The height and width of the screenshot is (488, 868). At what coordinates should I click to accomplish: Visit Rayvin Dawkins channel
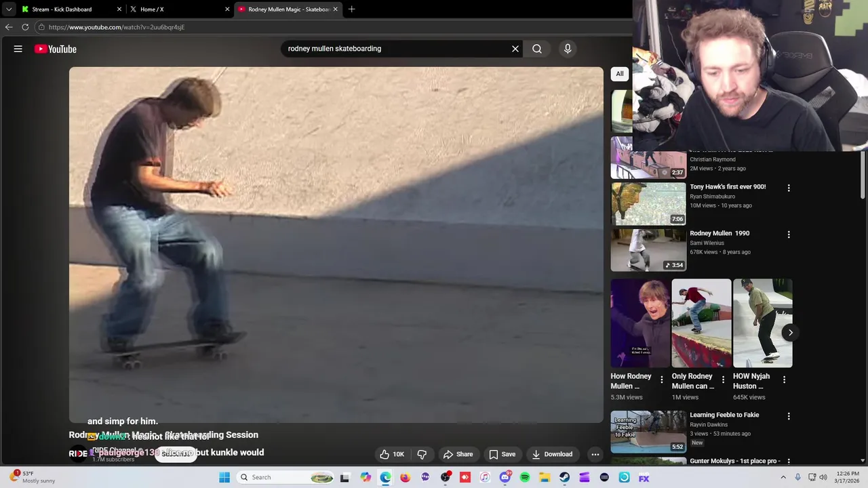coord(709,425)
